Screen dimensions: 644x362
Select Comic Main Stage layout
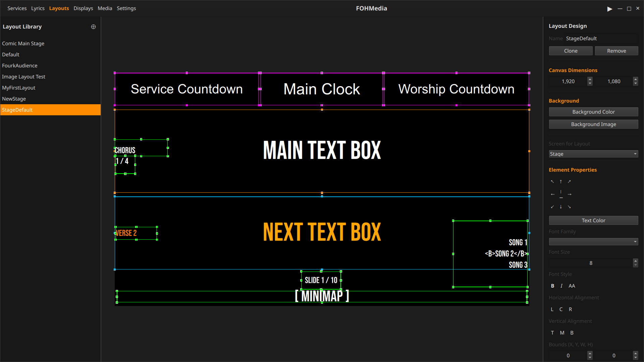pos(50,44)
